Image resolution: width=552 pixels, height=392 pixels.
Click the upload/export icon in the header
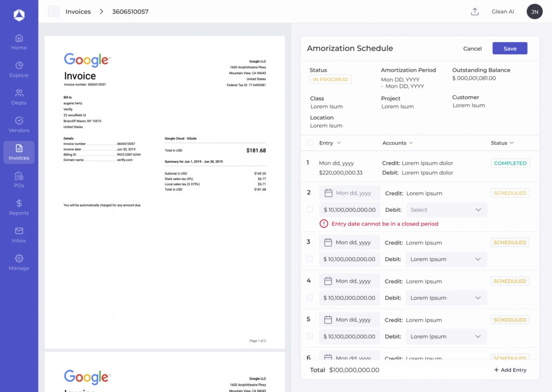(x=475, y=12)
